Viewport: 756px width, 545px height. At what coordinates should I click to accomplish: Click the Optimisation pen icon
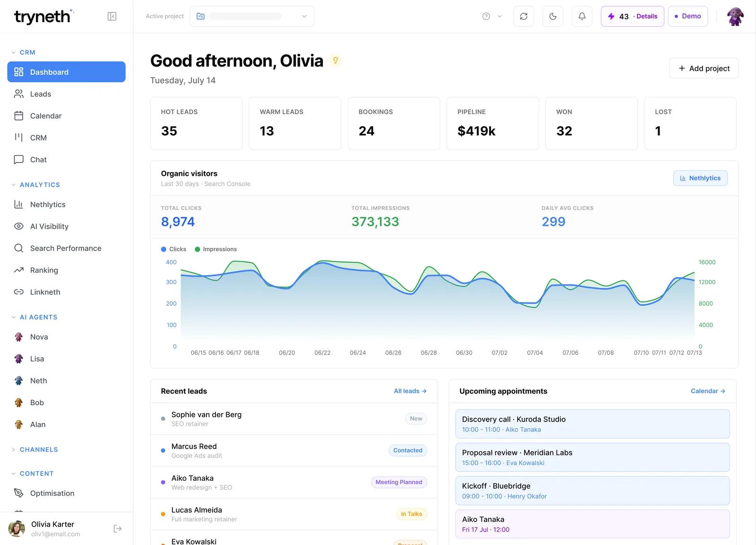[19, 493]
